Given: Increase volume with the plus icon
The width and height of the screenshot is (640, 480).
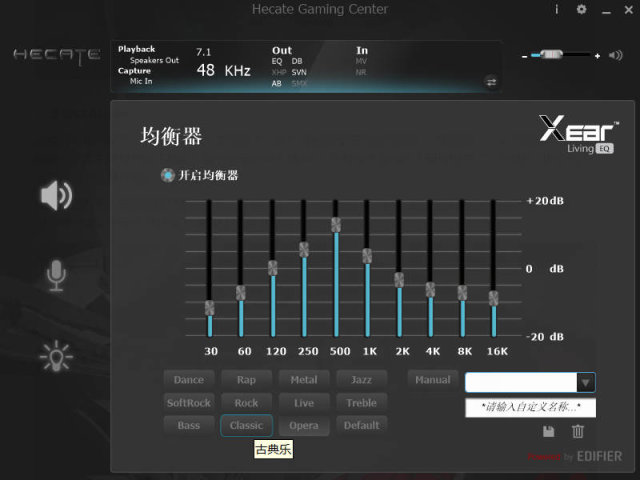Looking at the screenshot, I should [598, 56].
